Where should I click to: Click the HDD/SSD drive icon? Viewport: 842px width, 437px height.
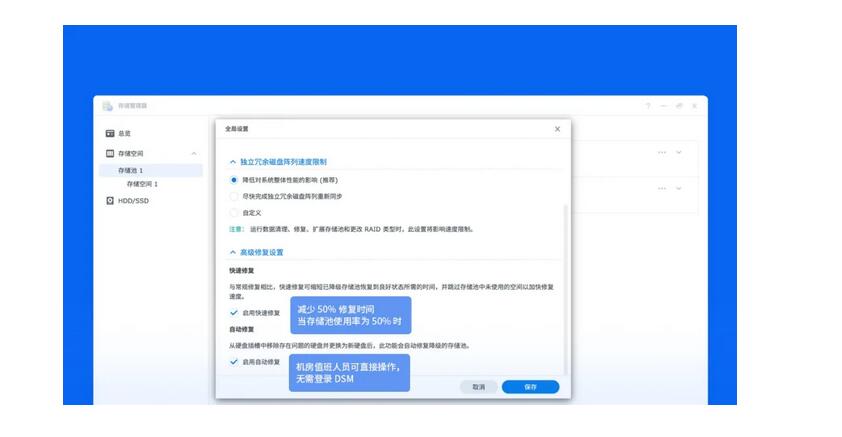[110, 200]
